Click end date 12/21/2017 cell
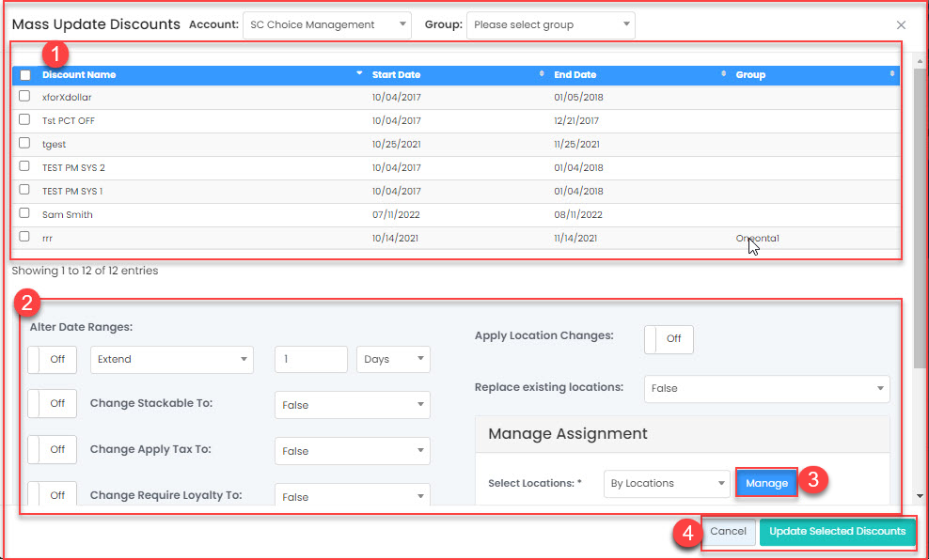The width and height of the screenshot is (929, 560). [x=576, y=121]
